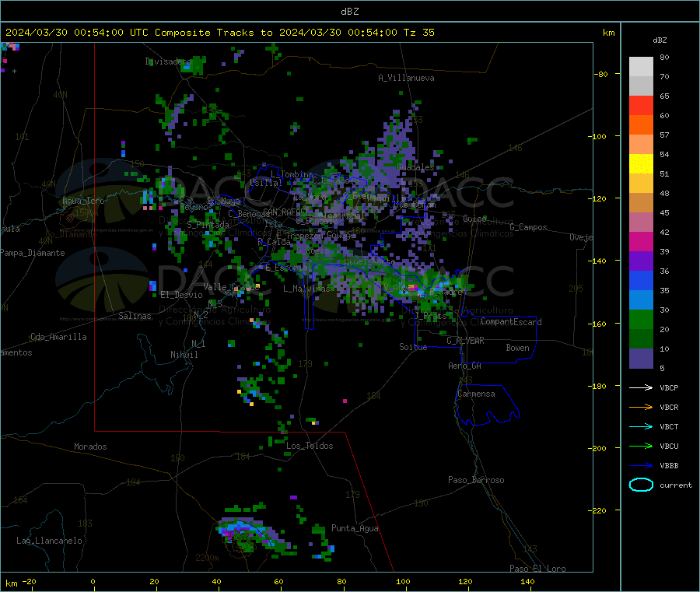Click the timestamp '2024/03/30 00:54:00 UTC' header text
Image resolution: width=700 pixels, height=592 pixels.
pos(77,33)
